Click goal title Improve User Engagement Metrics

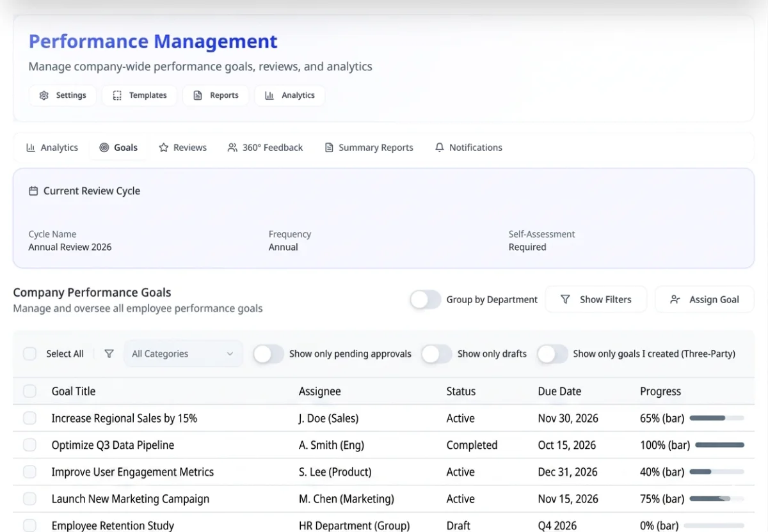(x=132, y=472)
